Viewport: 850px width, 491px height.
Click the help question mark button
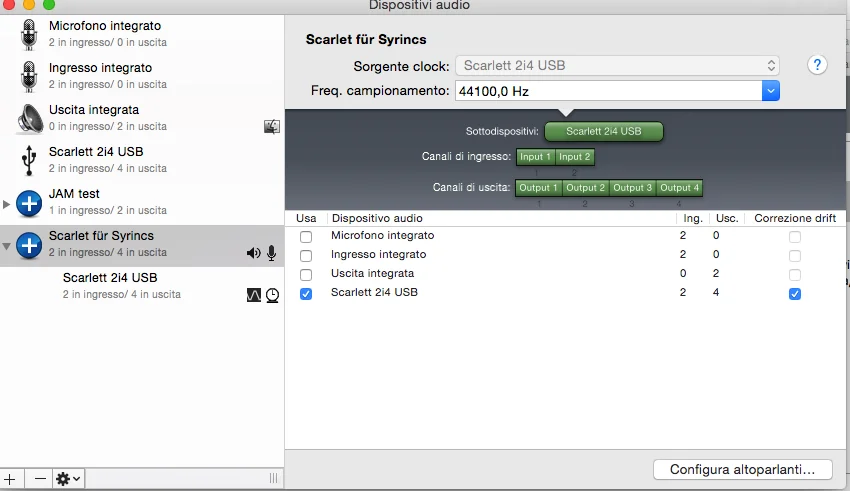coord(818,65)
